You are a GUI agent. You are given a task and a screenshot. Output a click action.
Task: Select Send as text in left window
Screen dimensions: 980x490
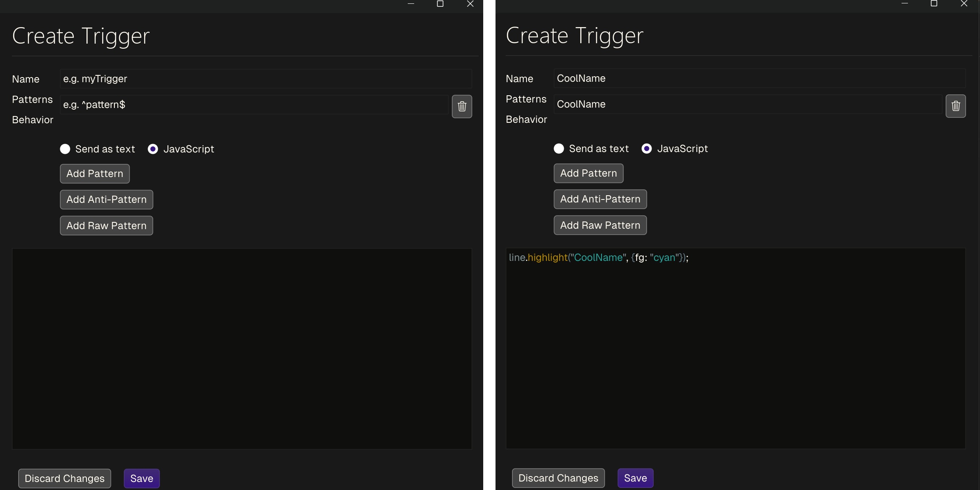(x=65, y=149)
